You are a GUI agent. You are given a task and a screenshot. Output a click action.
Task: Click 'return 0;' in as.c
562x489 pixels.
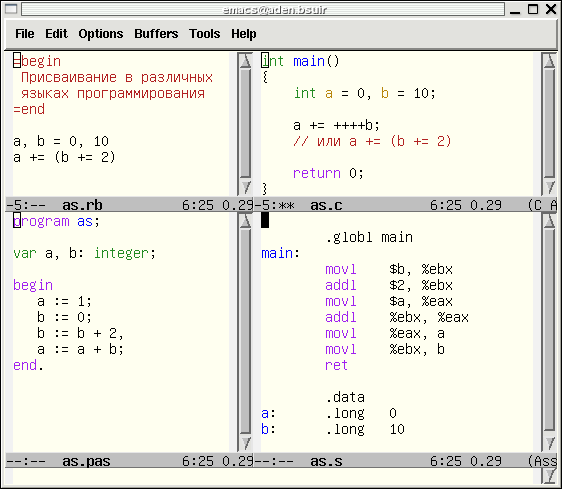coord(328,173)
